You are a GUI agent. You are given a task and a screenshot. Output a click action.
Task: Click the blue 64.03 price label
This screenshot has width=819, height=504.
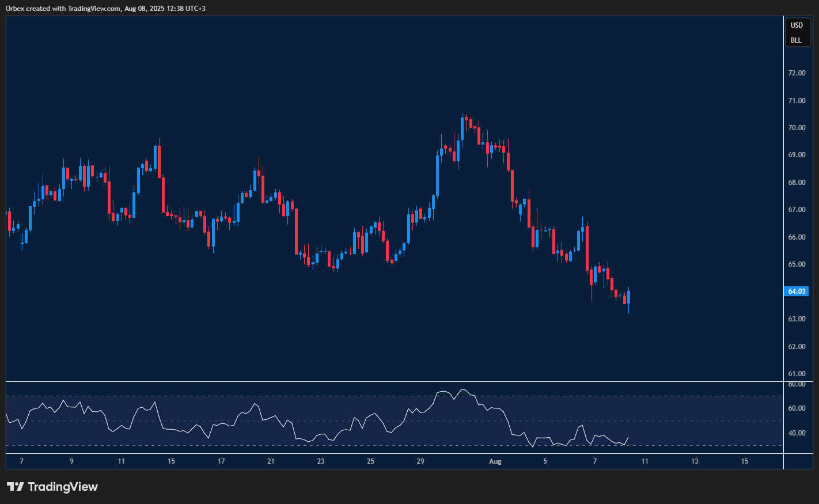point(796,291)
